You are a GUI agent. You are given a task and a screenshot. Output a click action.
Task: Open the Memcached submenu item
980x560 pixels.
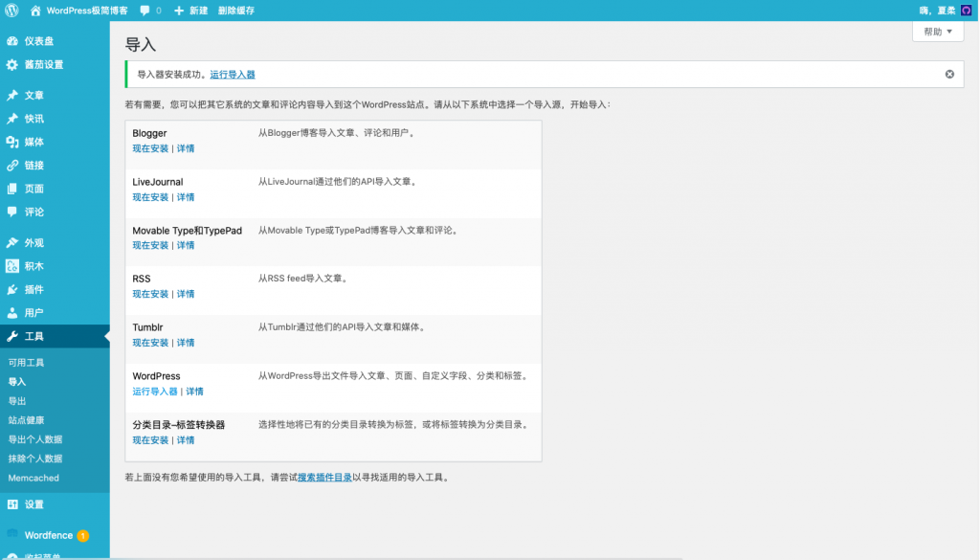coord(33,478)
